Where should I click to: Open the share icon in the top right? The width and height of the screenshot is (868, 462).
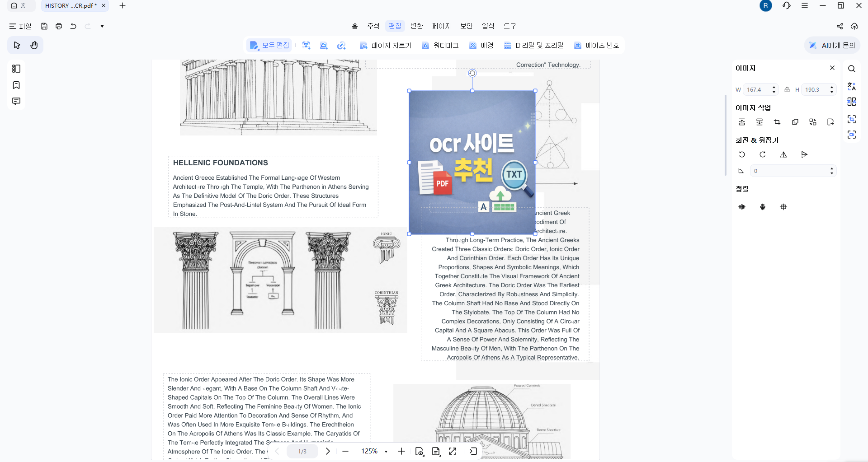point(840,26)
